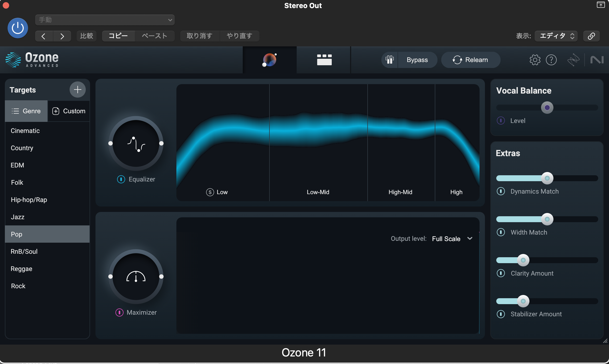609x364 pixels.
Task: Switch to the module chain view
Action: click(x=324, y=60)
